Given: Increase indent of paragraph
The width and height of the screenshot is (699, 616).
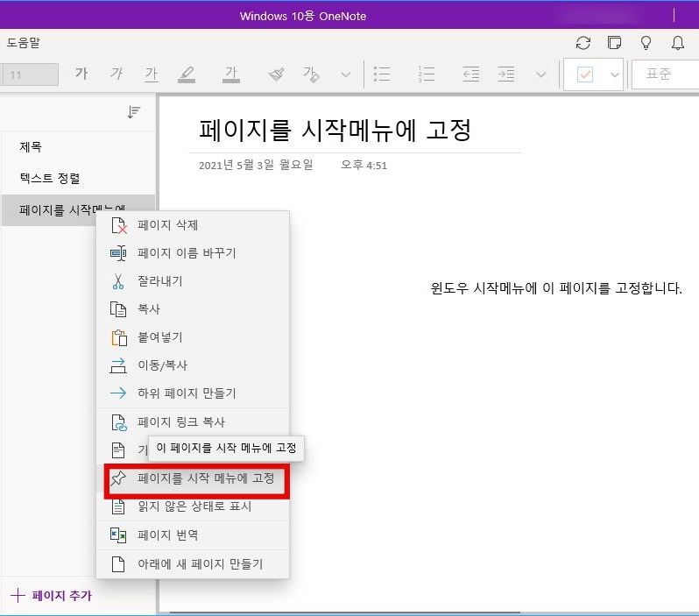Looking at the screenshot, I should 506,74.
